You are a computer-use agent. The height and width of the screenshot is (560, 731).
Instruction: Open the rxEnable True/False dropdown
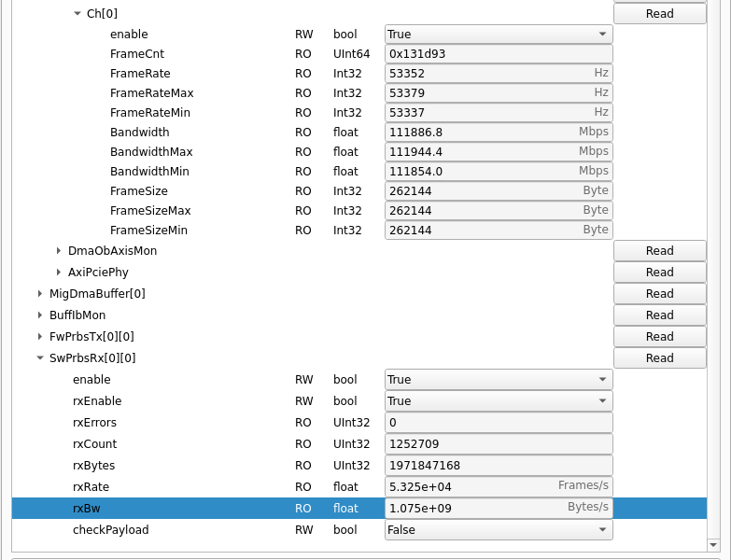[498, 401]
